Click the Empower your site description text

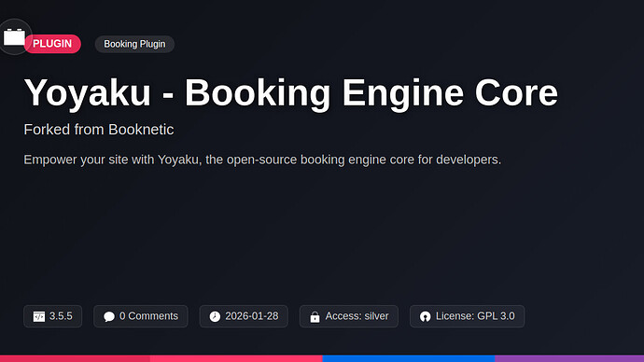[262, 160]
